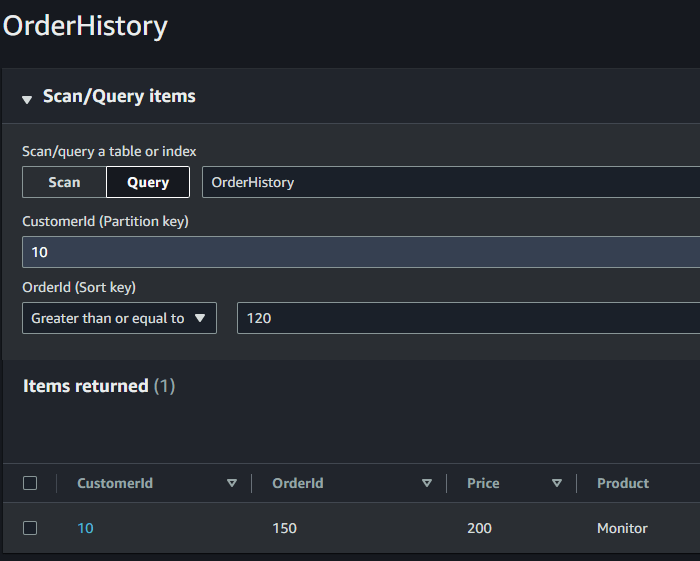Viewport: 700px width, 561px height.
Task: Click the sort arrow beside OrderId column
Action: (427, 483)
